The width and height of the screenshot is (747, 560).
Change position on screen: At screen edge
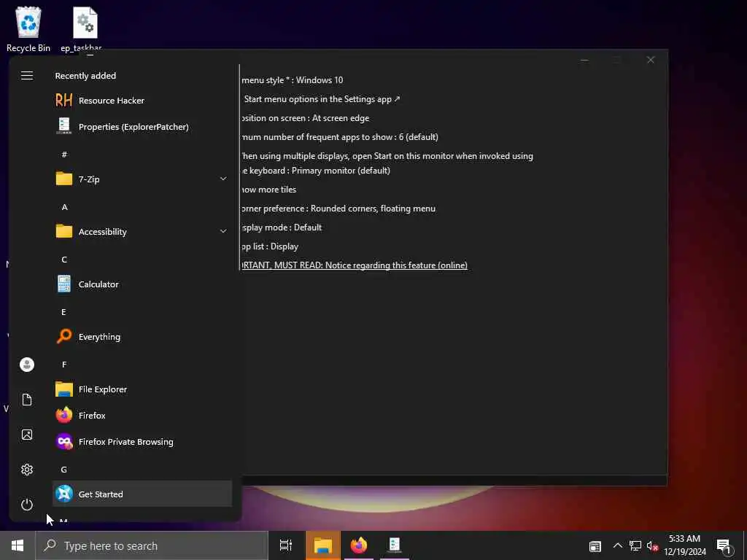(x=305, y=118)
